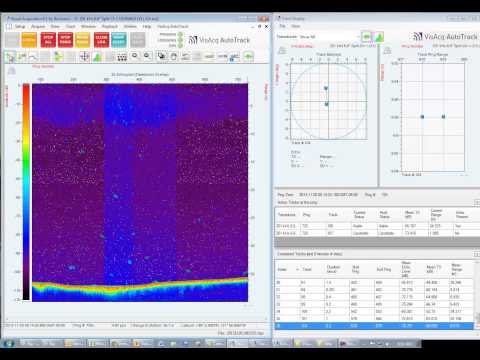Click the right data point in Track Ping Range plot
The width and height of the screenshot is (480, 360).
[443, 117]
